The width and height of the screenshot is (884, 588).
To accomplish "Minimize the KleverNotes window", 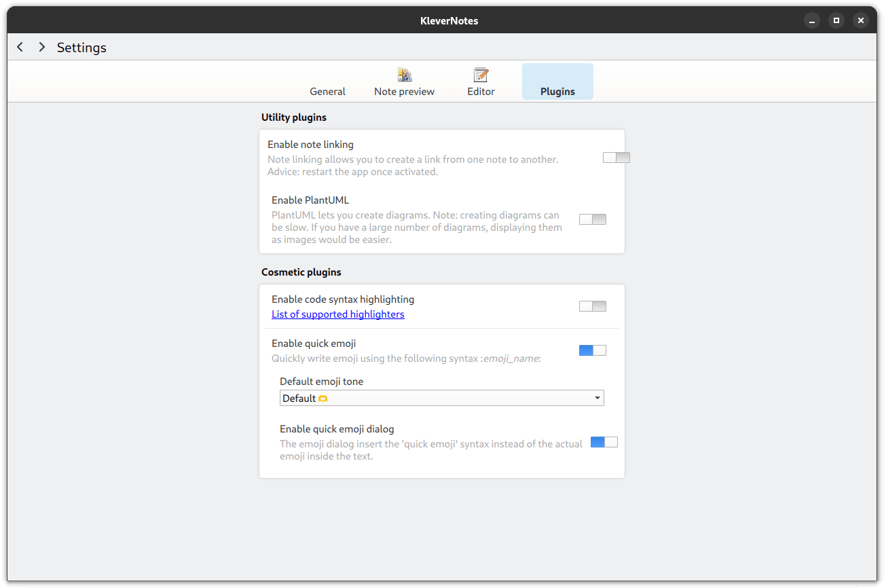I will click(x=812, y=20).
